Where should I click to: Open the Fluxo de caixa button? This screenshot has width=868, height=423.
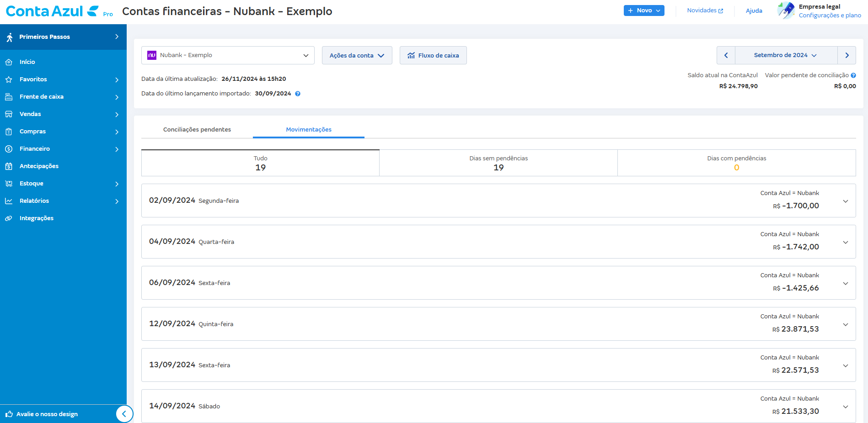point(433,55)
